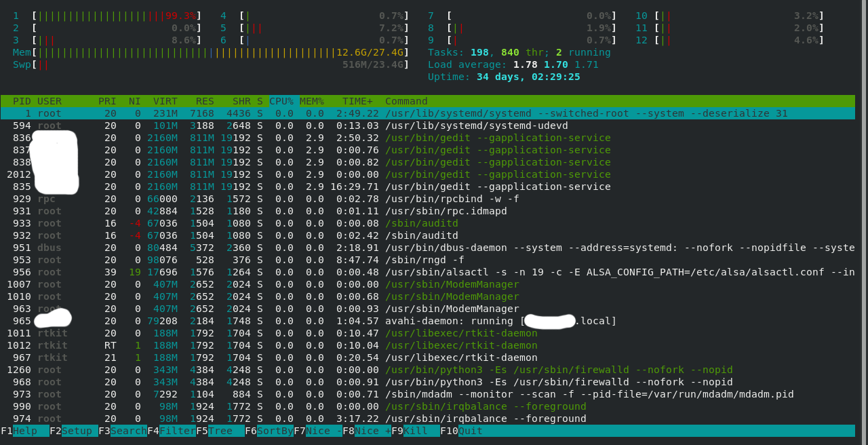Select gedit process row with PID 2012
The image size is (868, 445).
click(428, 174)
